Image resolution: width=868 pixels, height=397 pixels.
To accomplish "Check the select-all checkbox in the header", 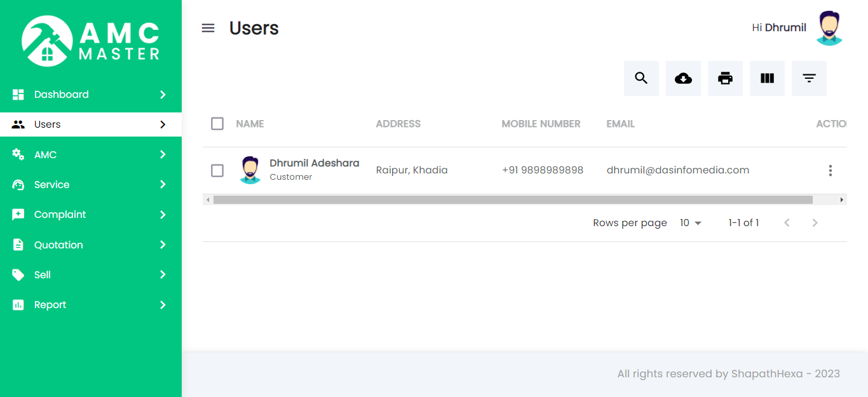I will pyautogui.click(x=217, y=124).
